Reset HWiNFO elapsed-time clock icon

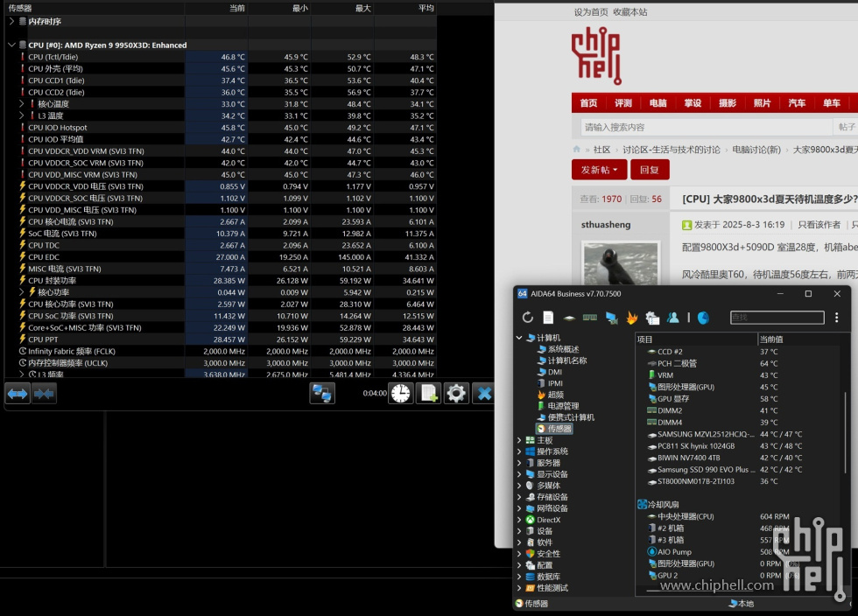pyautogui.click(x=401, y=394)
